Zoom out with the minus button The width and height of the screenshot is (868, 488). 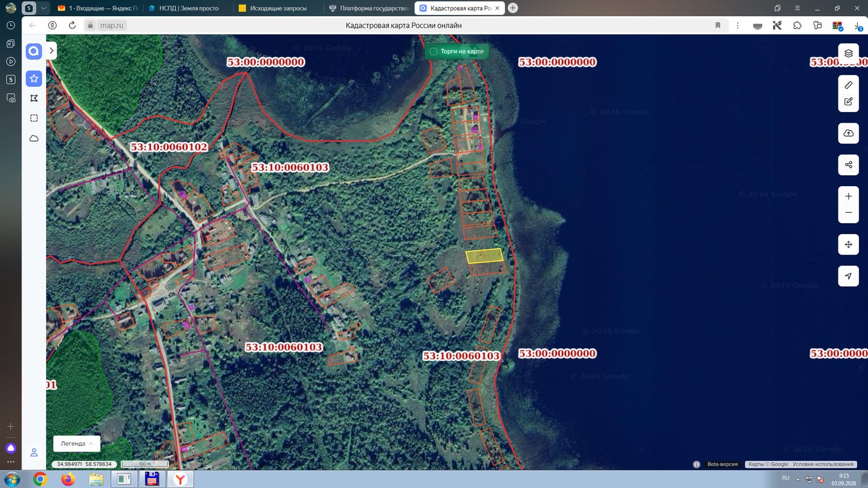tap(848, 213)
